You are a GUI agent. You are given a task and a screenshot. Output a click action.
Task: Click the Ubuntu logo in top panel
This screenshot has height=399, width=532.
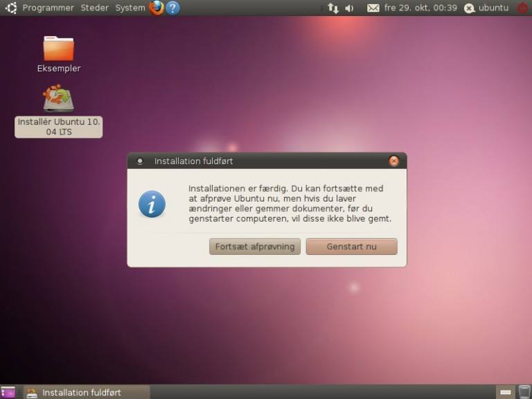click(x=11, y=8)
